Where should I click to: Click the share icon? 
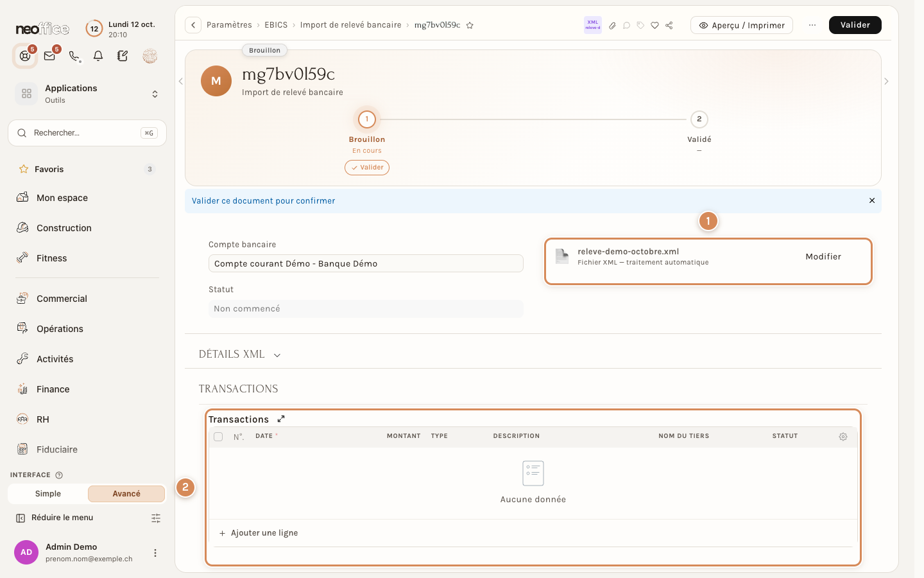click(x=669, y=26)
